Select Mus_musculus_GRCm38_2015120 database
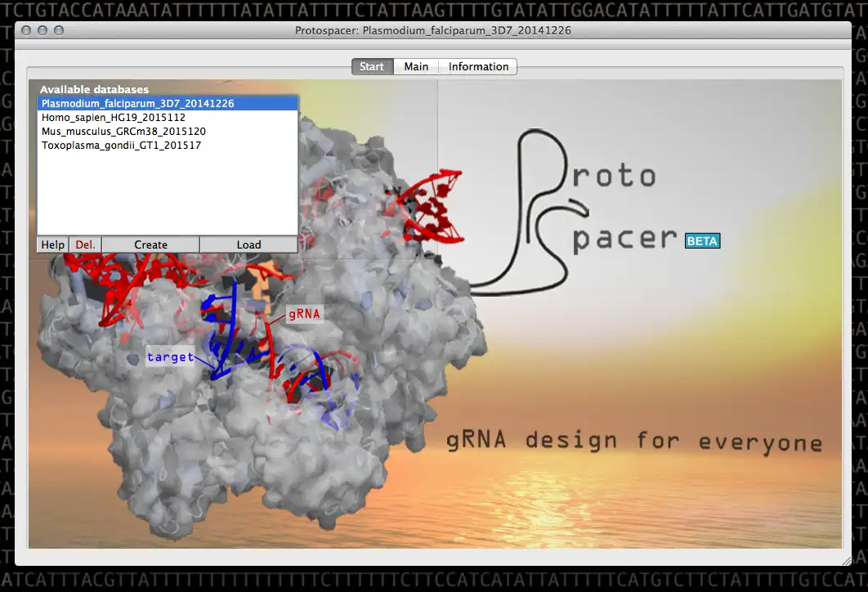The image size is (868, 592). pyautogui.click(x=168, y=132)
